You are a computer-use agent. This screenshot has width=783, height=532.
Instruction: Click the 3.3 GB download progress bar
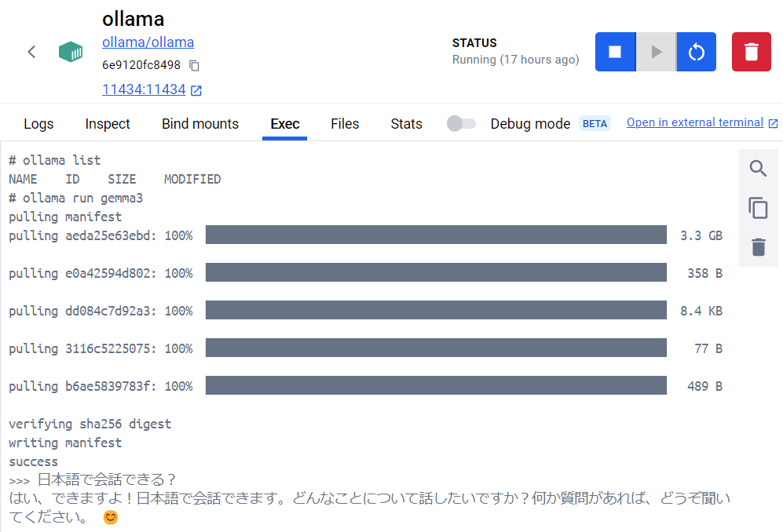click(437, 235)
